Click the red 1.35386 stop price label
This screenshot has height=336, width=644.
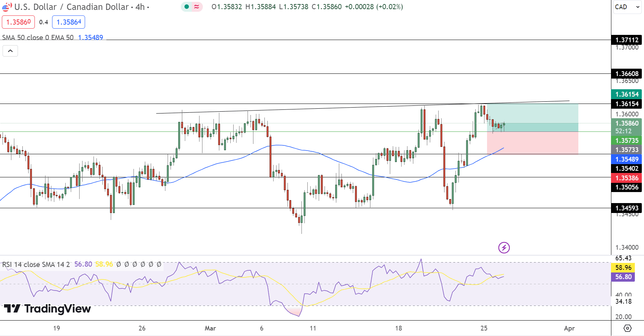point(626,178)
